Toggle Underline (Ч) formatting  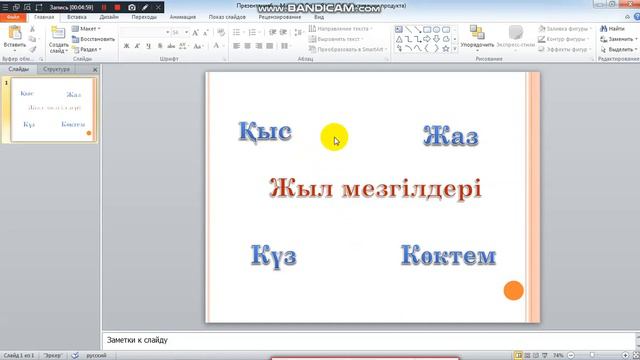tap(148, 46)
